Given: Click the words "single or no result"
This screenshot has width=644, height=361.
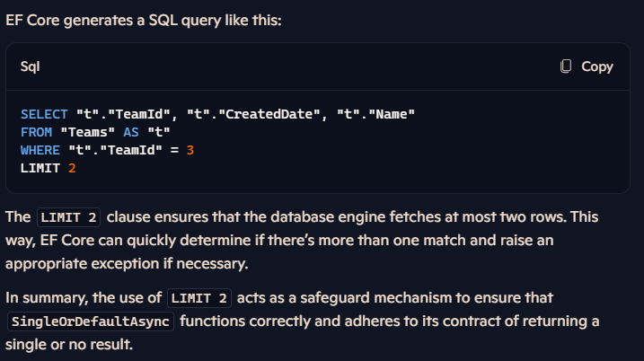Looking at the screenshot, I should tap(69, 345).
